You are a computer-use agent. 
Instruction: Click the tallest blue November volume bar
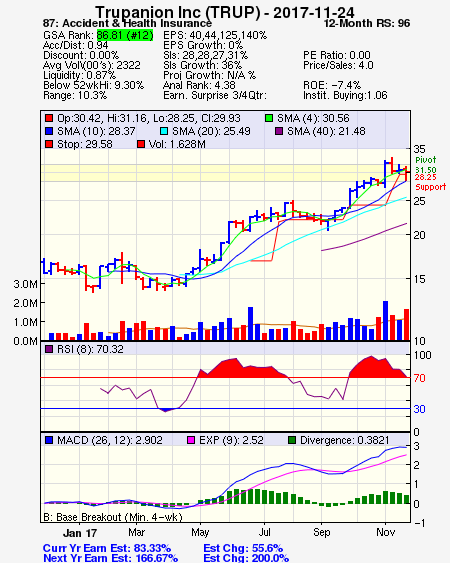385,321
